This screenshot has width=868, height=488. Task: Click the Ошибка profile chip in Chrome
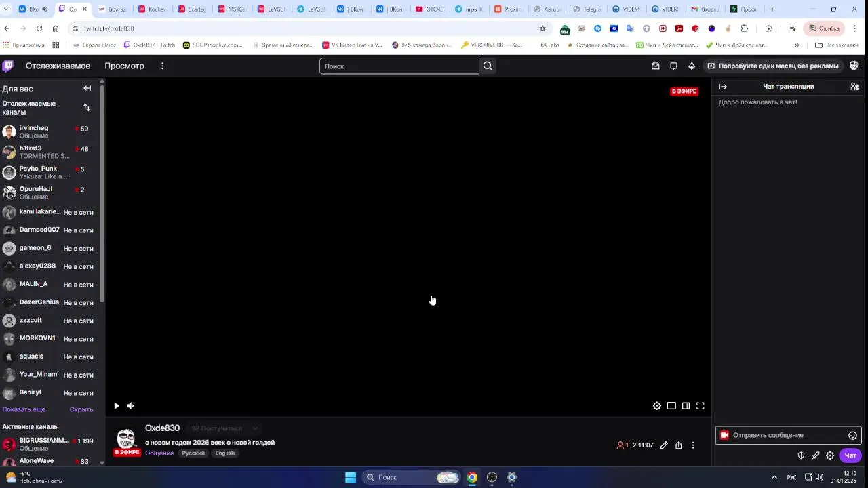coord(823,28)
